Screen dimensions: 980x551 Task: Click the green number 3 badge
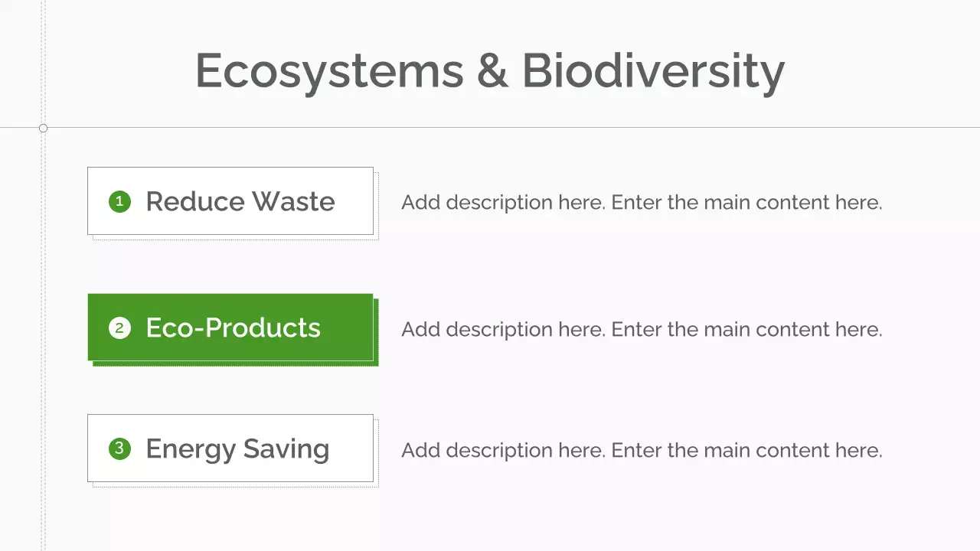click(119, 448)
